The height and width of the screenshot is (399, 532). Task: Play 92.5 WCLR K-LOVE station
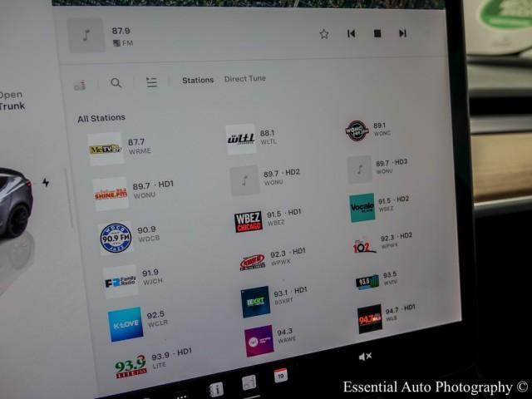(x=126, y=324)
